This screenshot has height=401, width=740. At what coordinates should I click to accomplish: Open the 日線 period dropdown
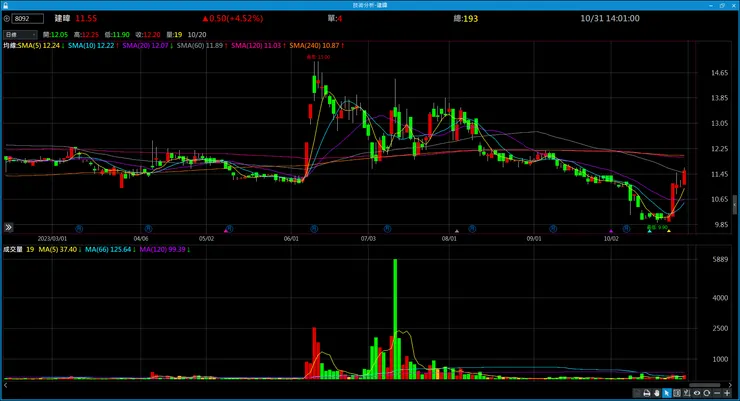click(20, 34)
